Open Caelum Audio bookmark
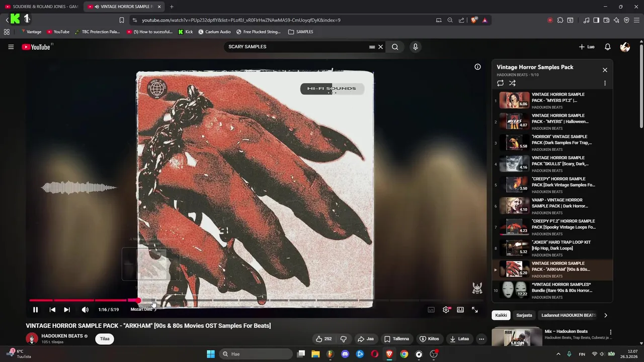 pos(215,32)
